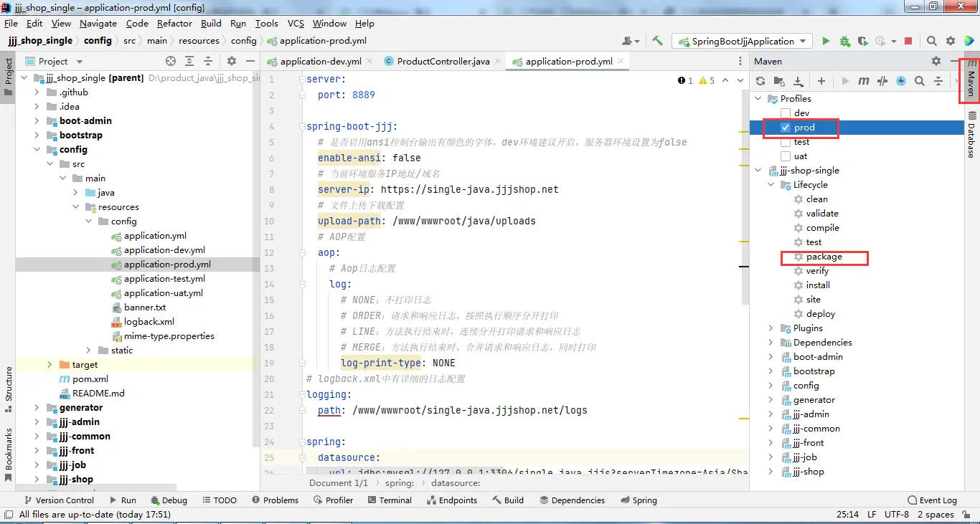980x524 pixels.
Task: Open the Refactor menu
Action: point(175,24)
